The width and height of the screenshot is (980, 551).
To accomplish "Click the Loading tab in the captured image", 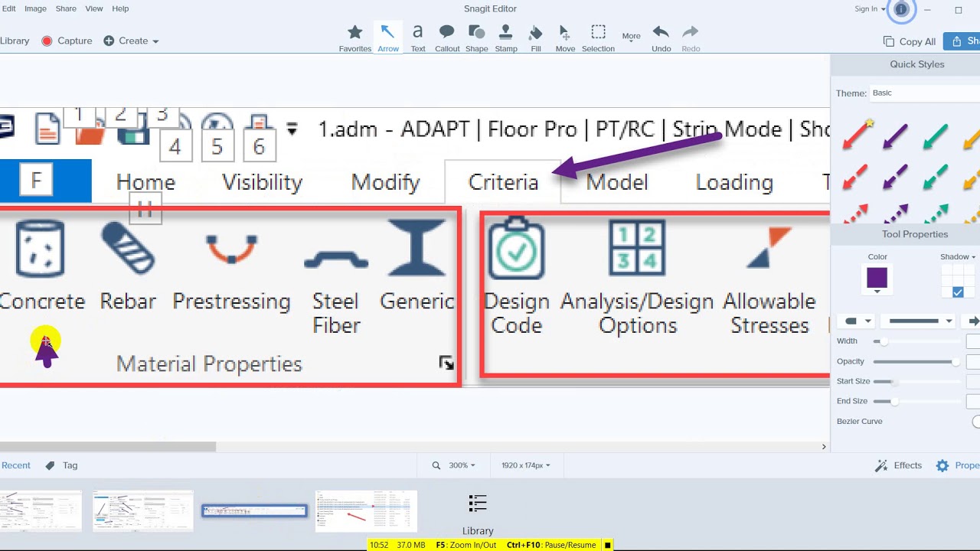I will tap(734, 182).
